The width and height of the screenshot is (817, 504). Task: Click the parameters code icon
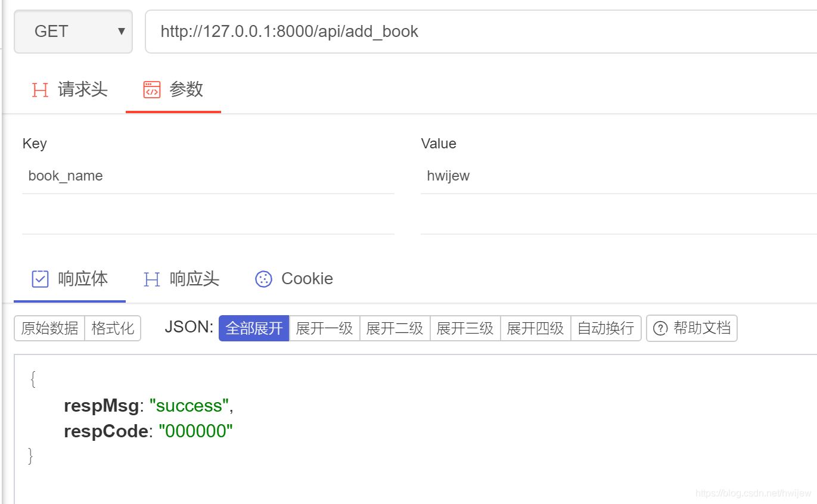152,90
